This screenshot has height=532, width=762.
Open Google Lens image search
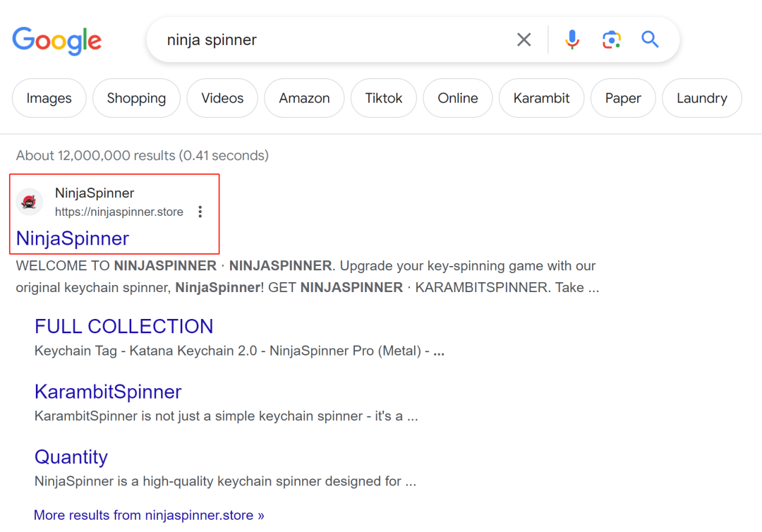point(611,40)
